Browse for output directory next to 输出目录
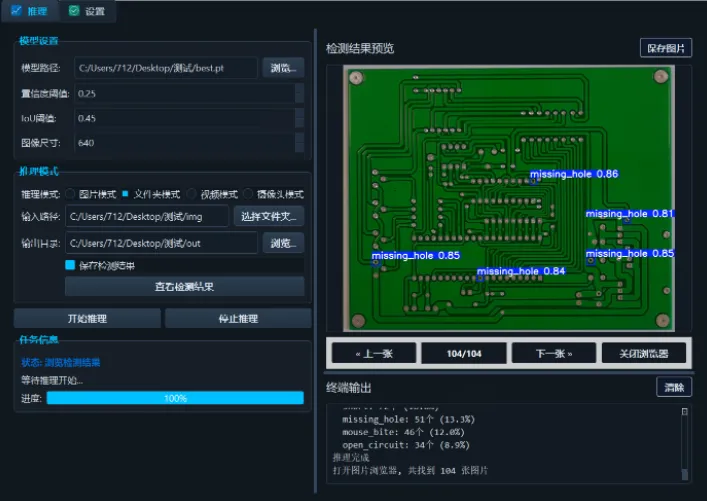Viewport: 707px width, 501px height. click(283, 243)
